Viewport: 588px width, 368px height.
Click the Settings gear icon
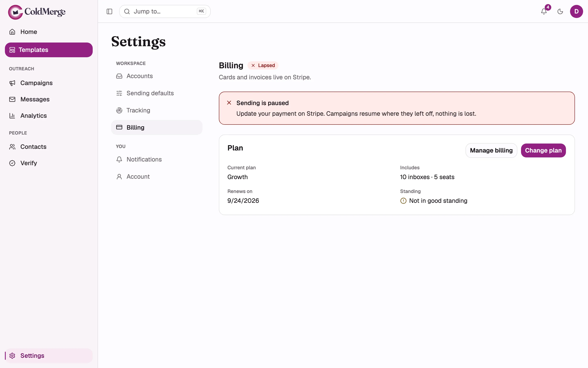[x=12, y=356]
